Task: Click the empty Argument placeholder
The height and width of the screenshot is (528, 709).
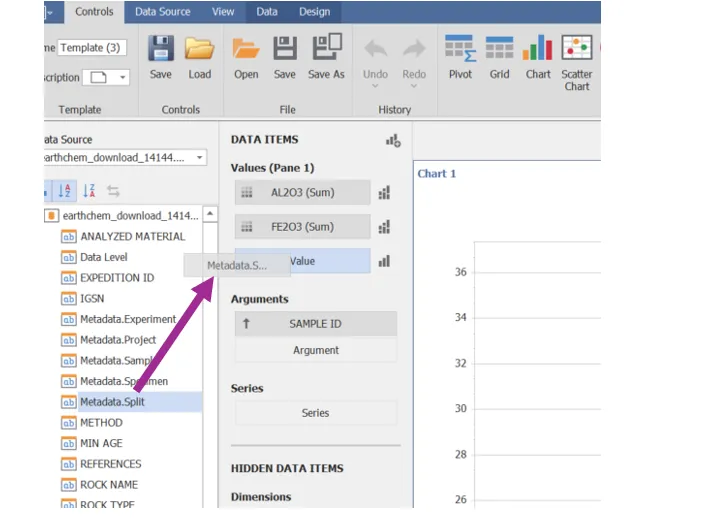Action: [316, 350]
